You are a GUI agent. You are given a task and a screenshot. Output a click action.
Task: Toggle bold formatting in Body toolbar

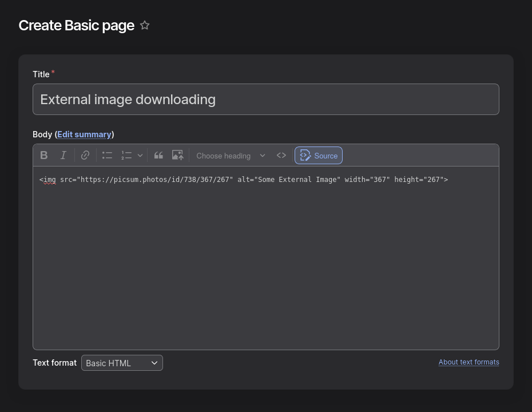(x=44, y=156)
